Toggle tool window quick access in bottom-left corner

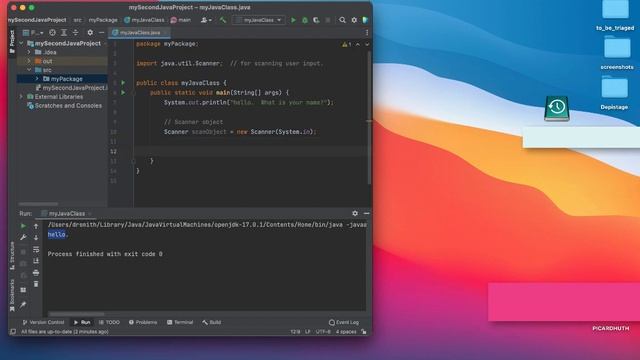pos(13,332)
